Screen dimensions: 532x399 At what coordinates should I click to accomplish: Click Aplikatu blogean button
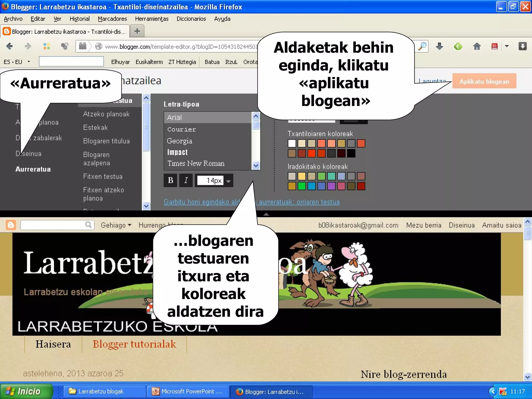[x=484, y=81]
